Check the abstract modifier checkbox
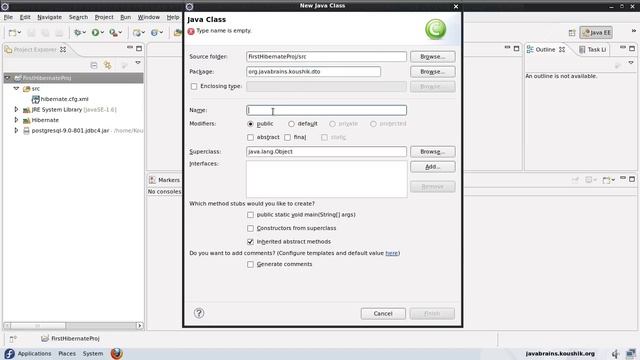Screen dimensions: 640x360 pyautogui.click(x=250, y=138)
